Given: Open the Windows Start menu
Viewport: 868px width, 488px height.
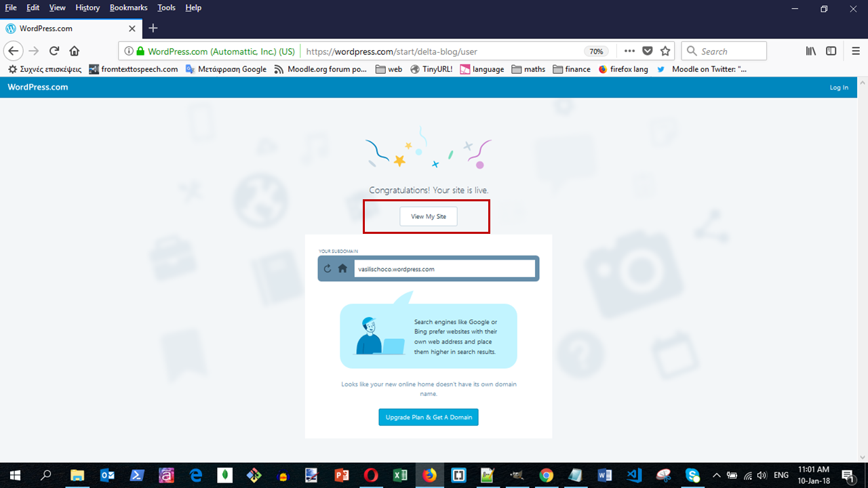Looking at the screenshot, I should 14,475.
